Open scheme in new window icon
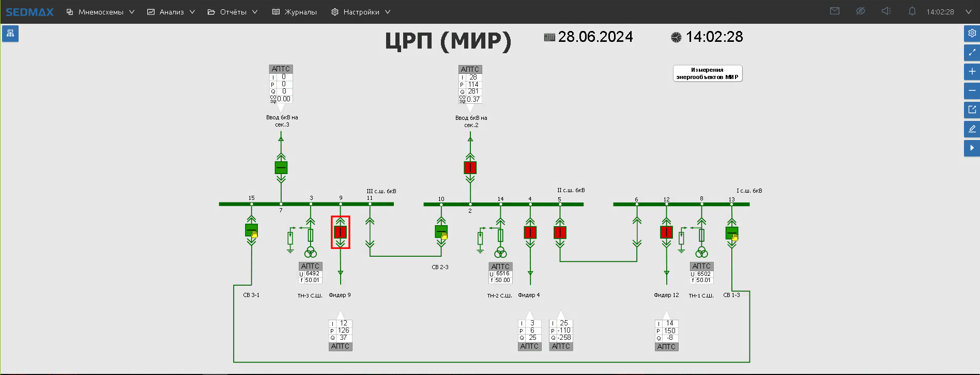 pyautogui.click(x=972, y=110)
